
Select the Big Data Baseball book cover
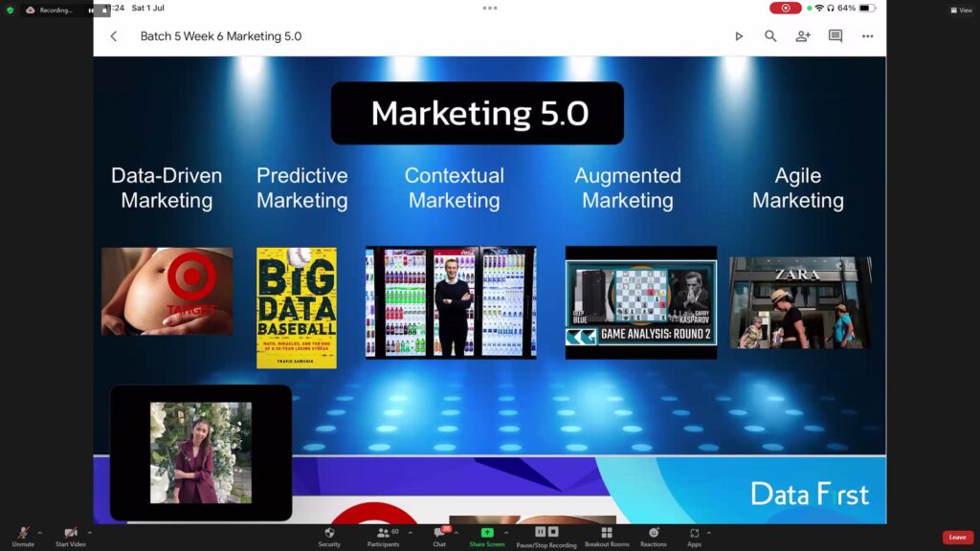click(297, 308)
